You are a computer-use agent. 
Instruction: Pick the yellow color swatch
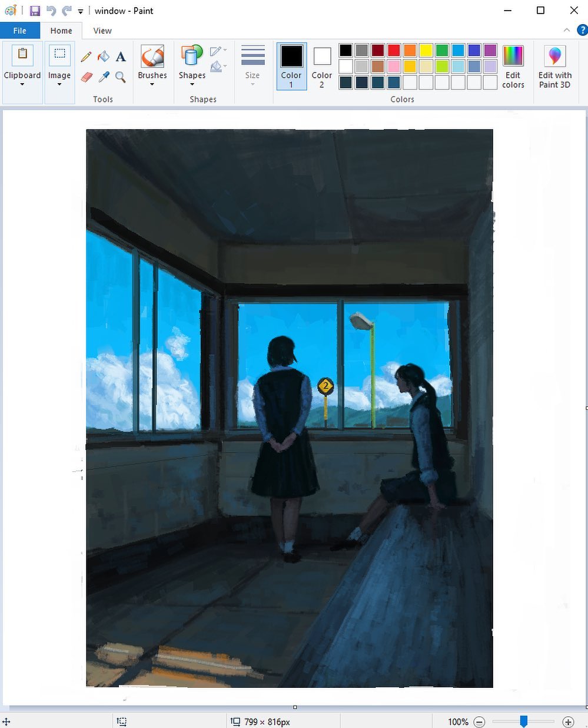point(426,50)
